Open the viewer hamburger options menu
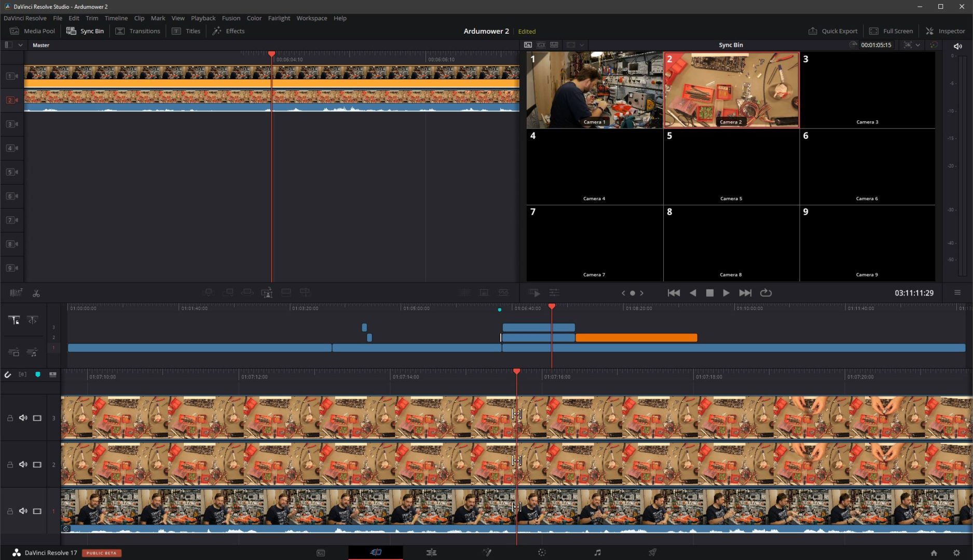The image size is (973, 560). click(957, 293)
